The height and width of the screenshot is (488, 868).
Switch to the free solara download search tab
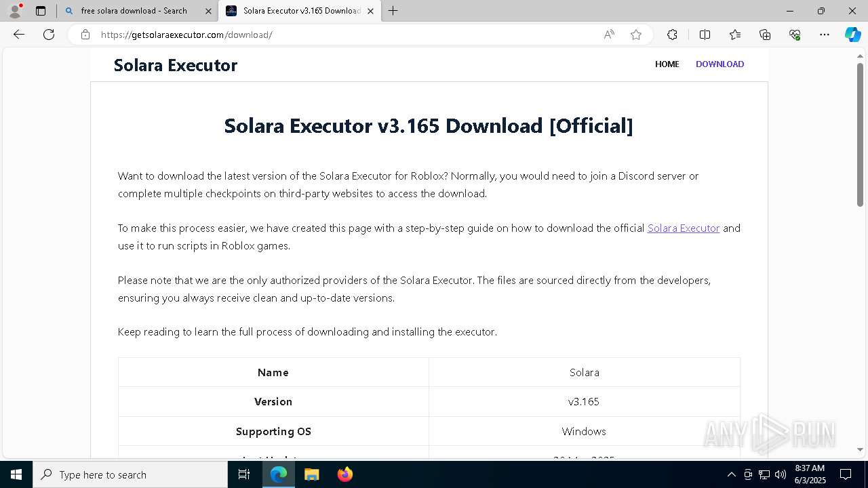coord(134,11)
